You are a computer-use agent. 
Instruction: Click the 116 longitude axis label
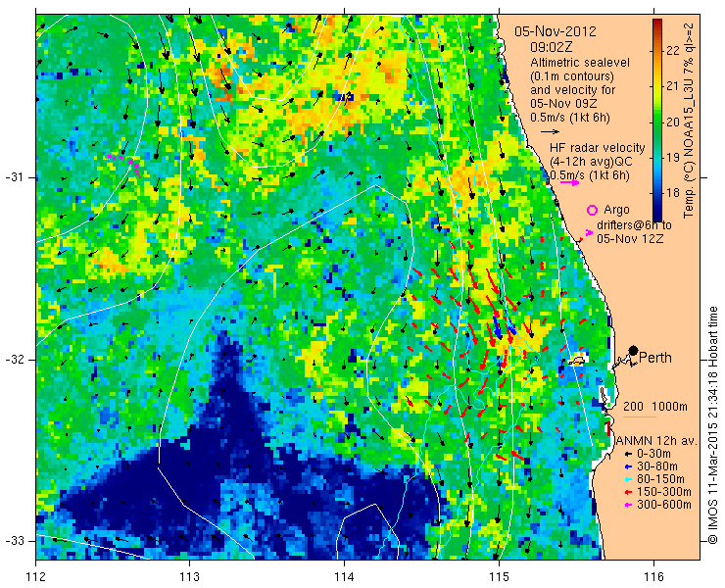point(653,577)
